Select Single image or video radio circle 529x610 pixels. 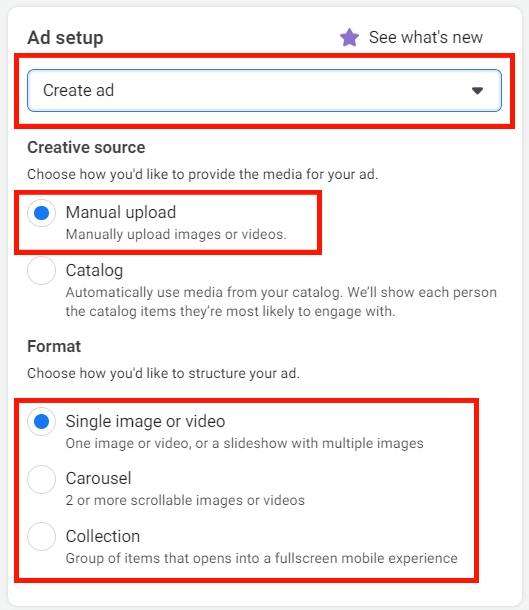point(41,421)
